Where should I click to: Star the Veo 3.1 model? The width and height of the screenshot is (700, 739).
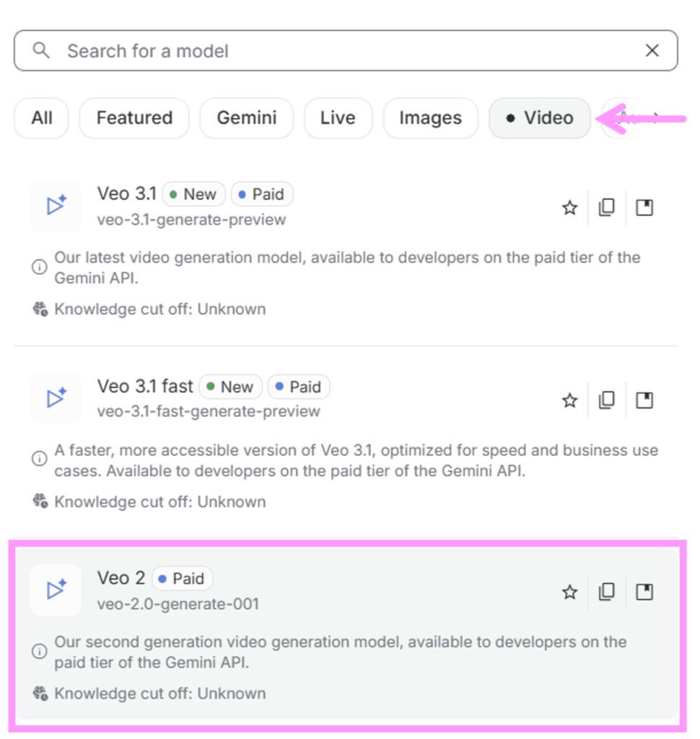point(570,208)
